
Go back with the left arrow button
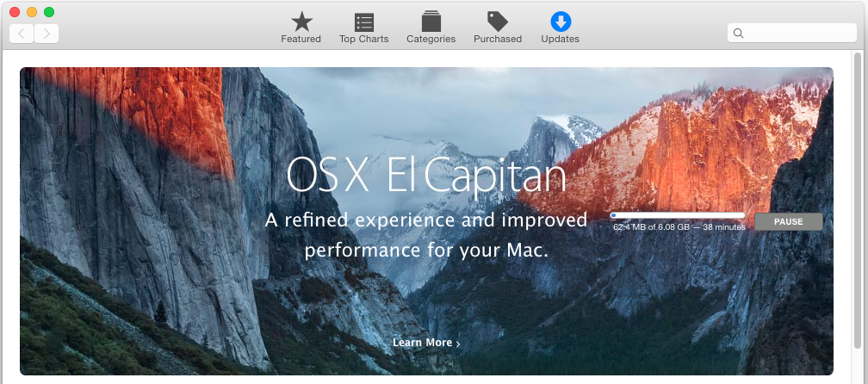pos(22,34)
